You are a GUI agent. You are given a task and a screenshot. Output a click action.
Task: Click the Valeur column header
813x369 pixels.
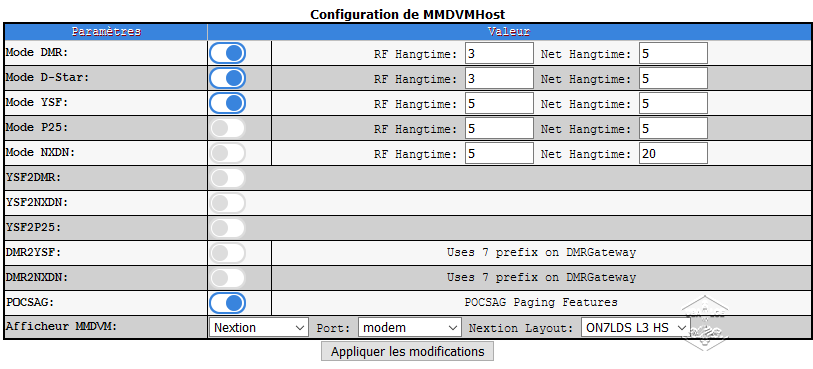(509, 32)
